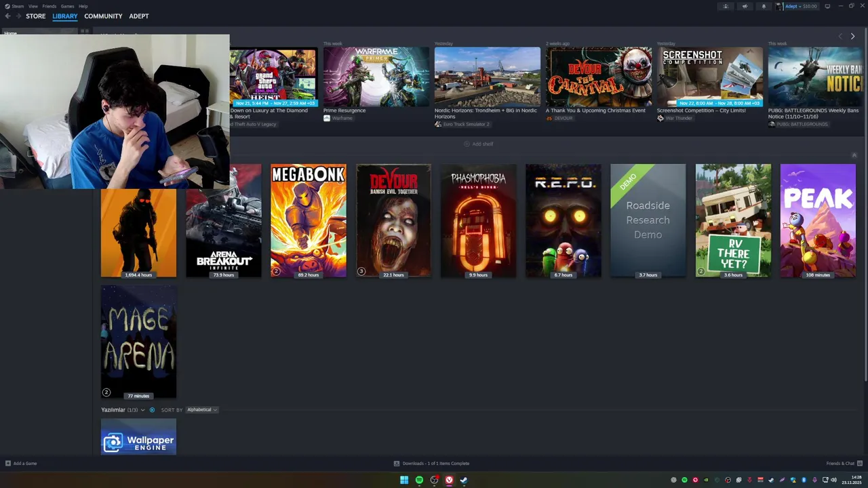Select the Roadside Research Demo tile
Viewport: 868px width, 488px height.
648,220
